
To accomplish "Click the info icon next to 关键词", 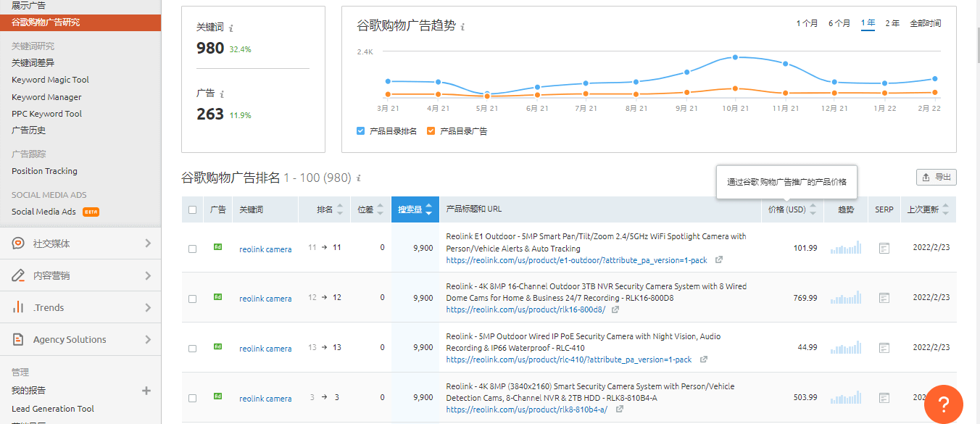I will pyautogui.click(x=231, y=28).
